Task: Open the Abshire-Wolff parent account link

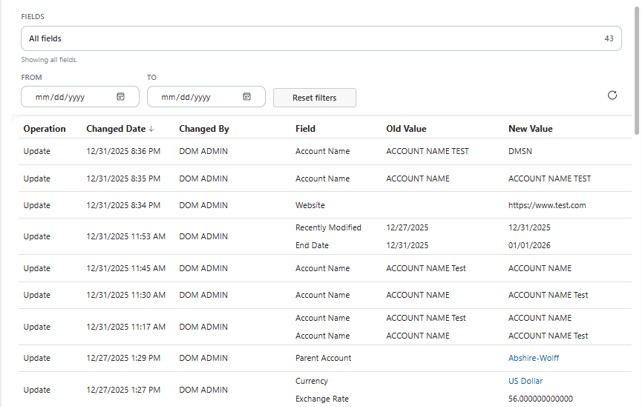Action: point(533,358)
